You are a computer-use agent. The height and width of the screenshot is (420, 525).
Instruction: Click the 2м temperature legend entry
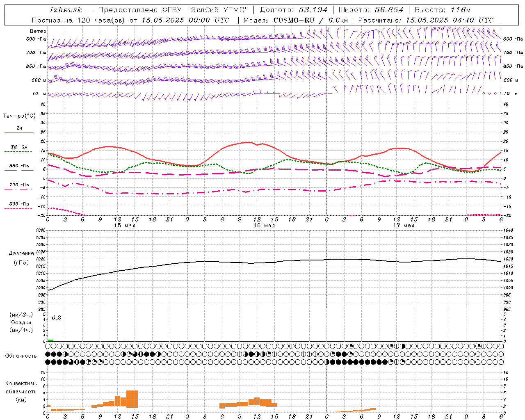(x=19, y=128)
